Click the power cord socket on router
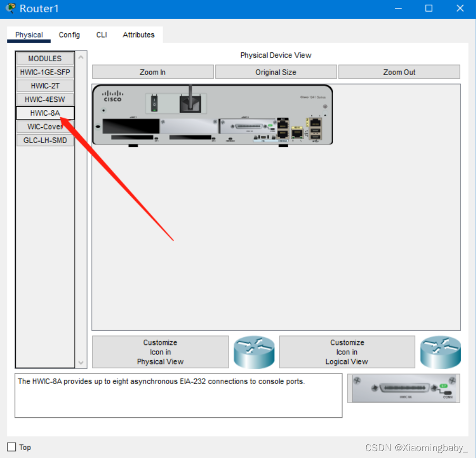 coord(191,104)
